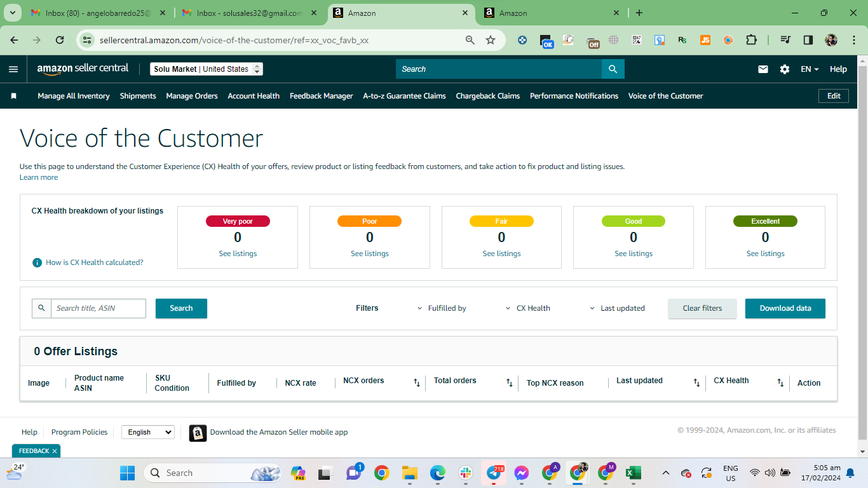Image resolution: width=868 pixels, height=488 pixels.
Task: Open the Windows Start menu
Action: pos(128,473)
